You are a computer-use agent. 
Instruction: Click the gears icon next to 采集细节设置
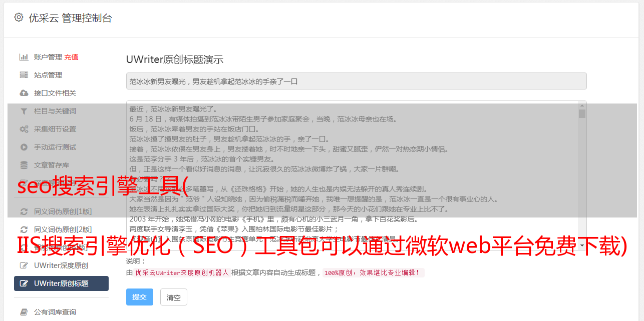click(x=24, y=129)
